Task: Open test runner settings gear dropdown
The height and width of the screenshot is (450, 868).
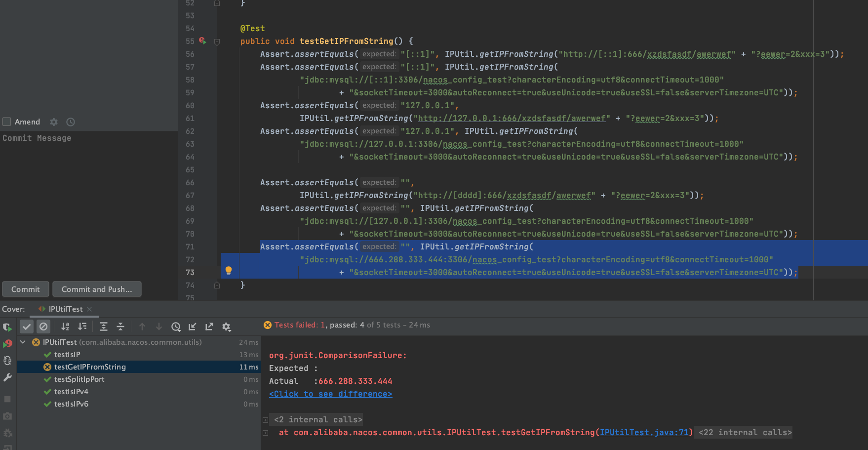Action: 227,327
